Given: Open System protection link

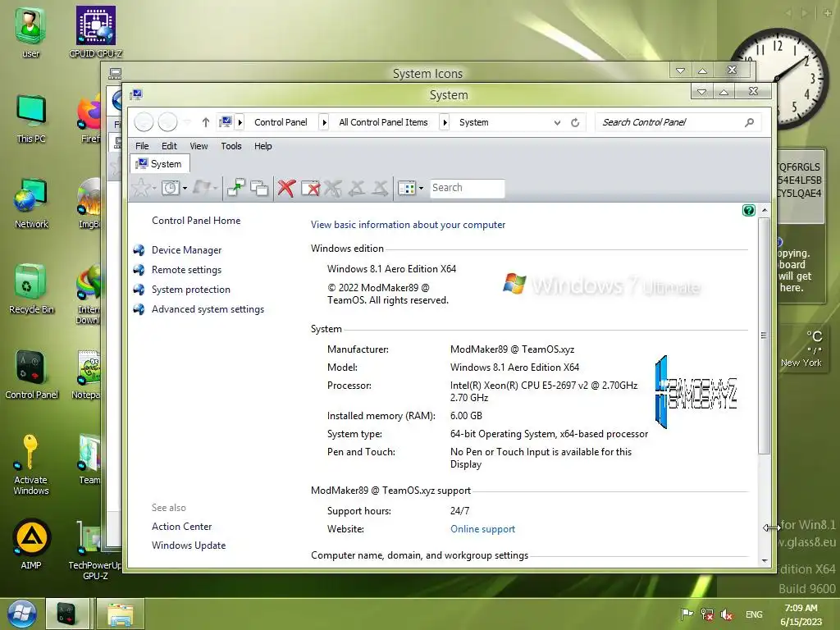Looking at the screenshot, I should tap(190, 290).
